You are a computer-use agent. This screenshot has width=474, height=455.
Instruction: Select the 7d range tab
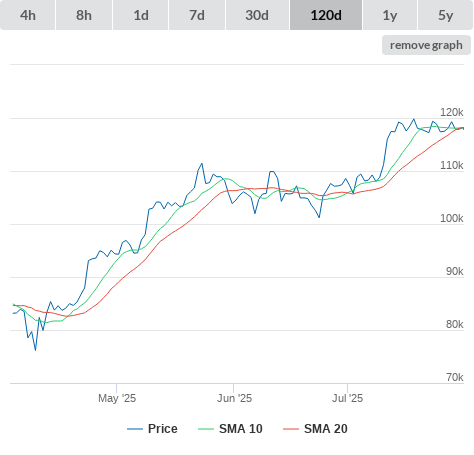197,15
